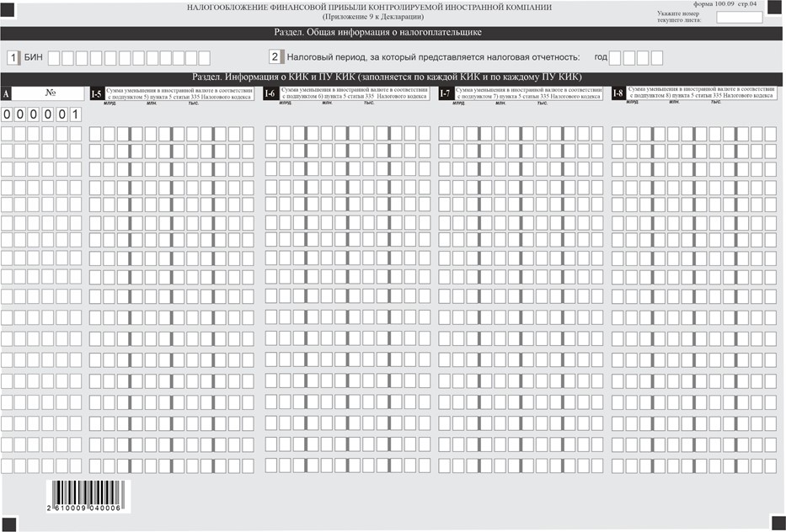Select the I-5 column marker
786x532 pixels.
coord(97,93)
